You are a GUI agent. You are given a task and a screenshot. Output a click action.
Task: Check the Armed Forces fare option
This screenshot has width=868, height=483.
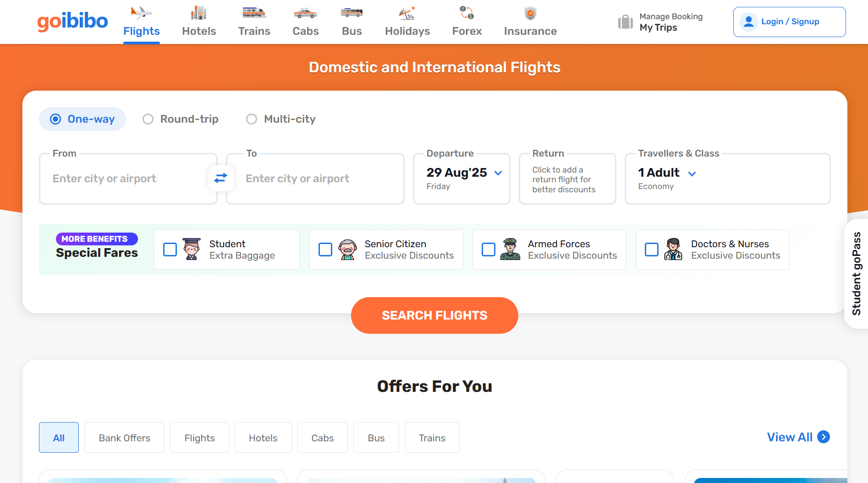coord(489,250)
